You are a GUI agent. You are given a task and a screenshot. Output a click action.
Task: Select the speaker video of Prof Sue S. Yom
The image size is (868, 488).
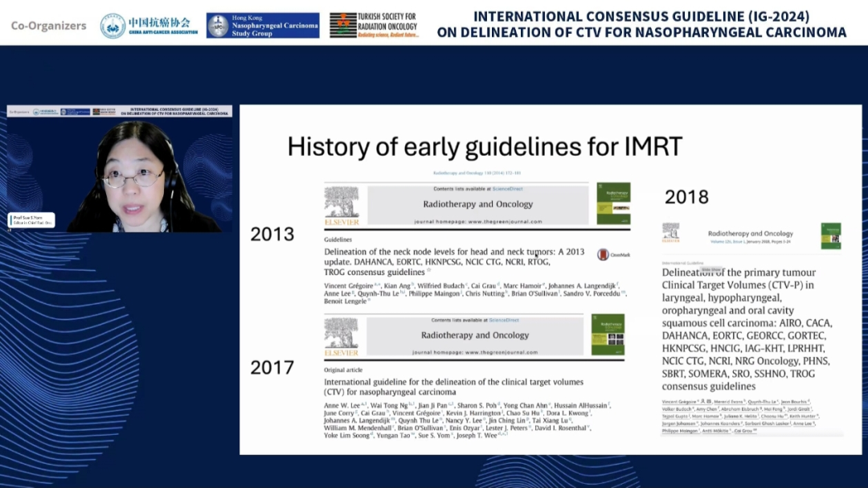tap(120, 168)
